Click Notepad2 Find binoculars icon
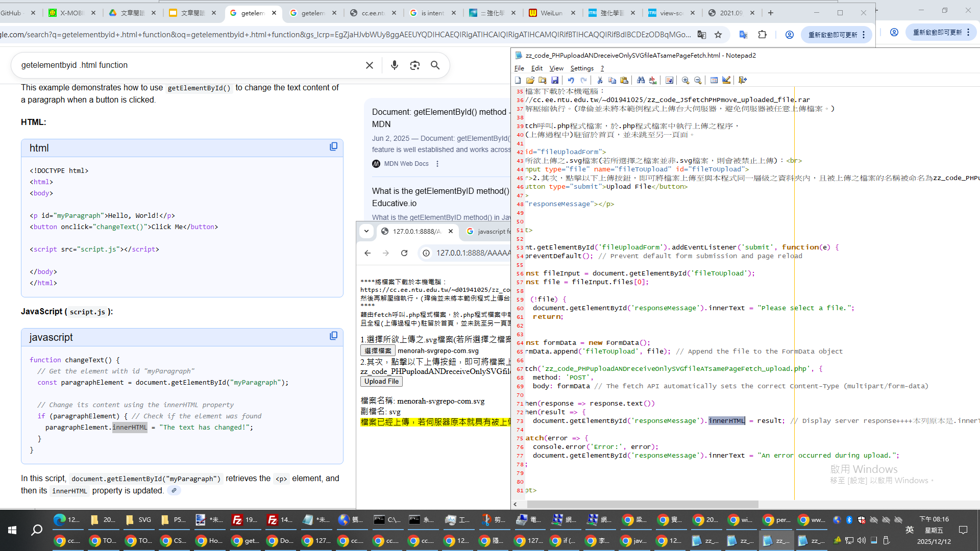 click(x=641, y=80)
